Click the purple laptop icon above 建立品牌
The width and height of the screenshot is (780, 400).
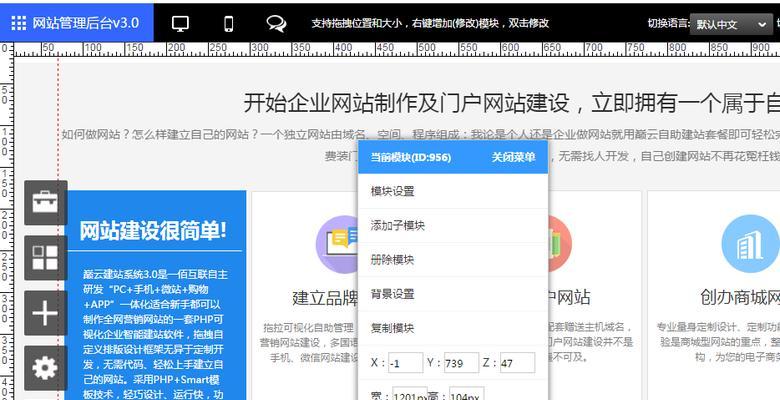tap(337, 244)
